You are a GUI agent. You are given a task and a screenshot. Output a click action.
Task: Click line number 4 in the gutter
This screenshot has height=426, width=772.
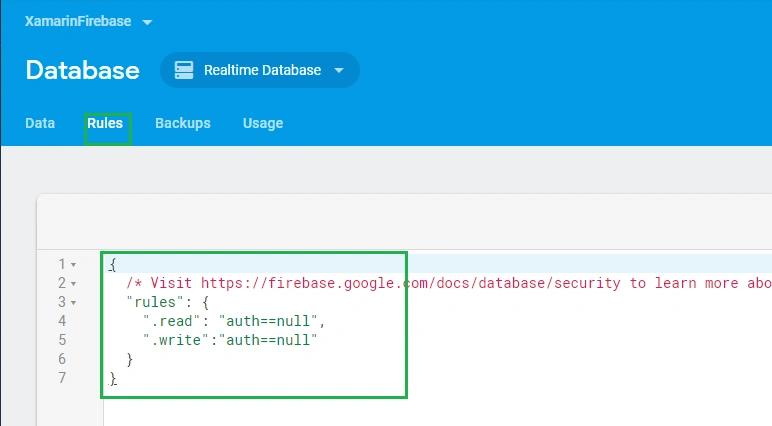pos(62,321)
